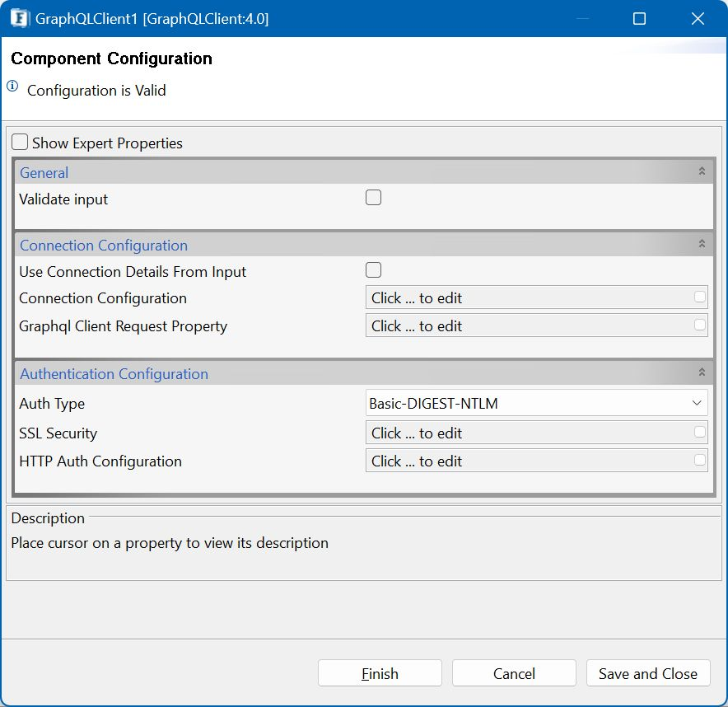728x707 pixels.
Task: Click the Auth Type property label
Action: [52, 404]
